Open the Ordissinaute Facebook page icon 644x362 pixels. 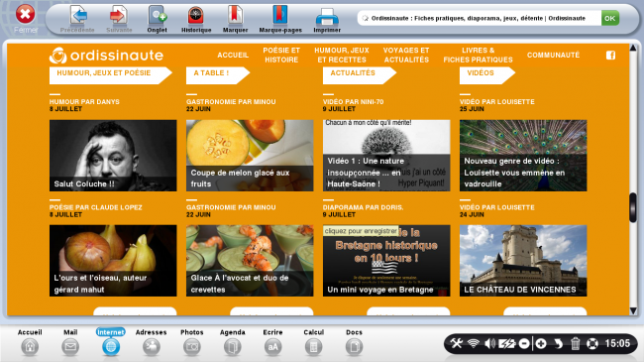(610, 56)
